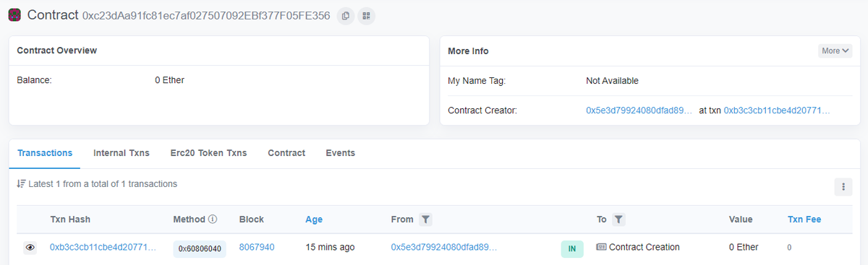Screen dimensions: 868x265
Task: Filter by the From column
Action: 425,219
